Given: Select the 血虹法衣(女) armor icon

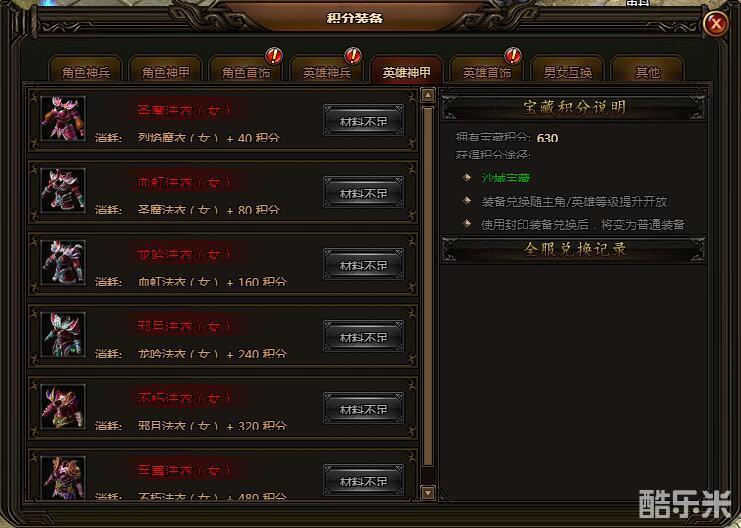Looking at the screenshot, I should coord(63,190).
